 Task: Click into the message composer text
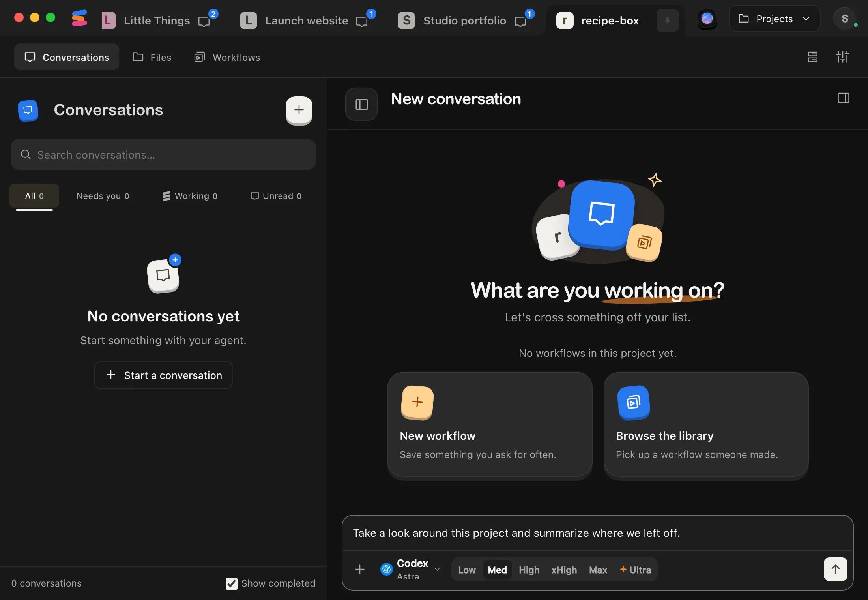597,533
